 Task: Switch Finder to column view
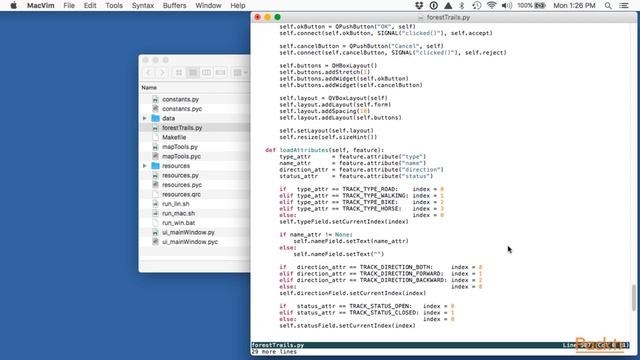click(x=207, y=73)
